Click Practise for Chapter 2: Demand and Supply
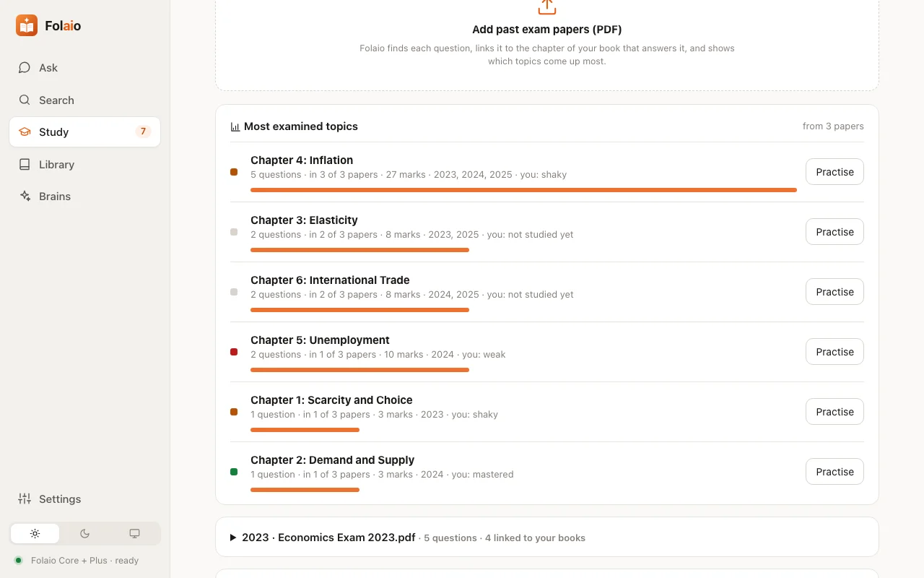Screen dimensions: 924x578 (834, 472)
